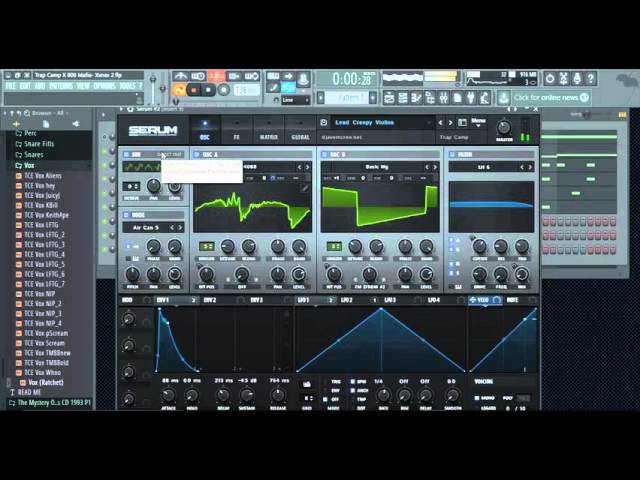The width and height of the screenshot is (640, 480).
Task: Select TCE Vox Scream sample
Action: click(x=44, y=343)
